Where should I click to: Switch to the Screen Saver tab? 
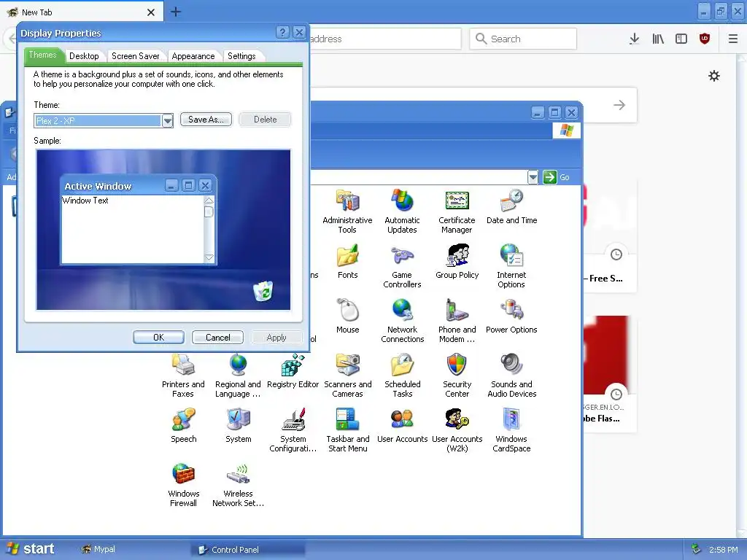135,56
